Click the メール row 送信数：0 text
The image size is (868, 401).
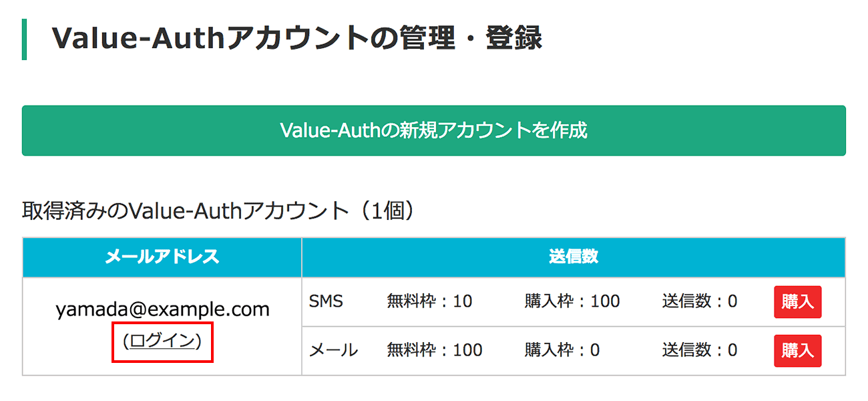(700, 350)
